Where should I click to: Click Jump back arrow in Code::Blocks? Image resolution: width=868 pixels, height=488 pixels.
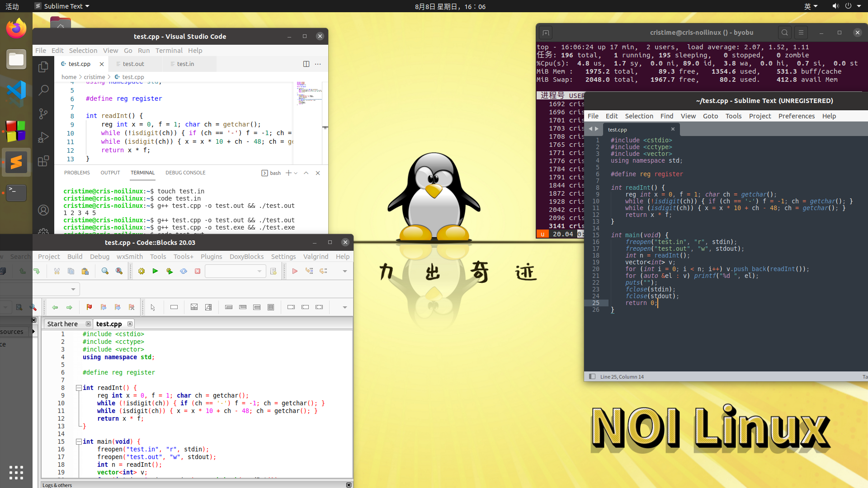55,307
